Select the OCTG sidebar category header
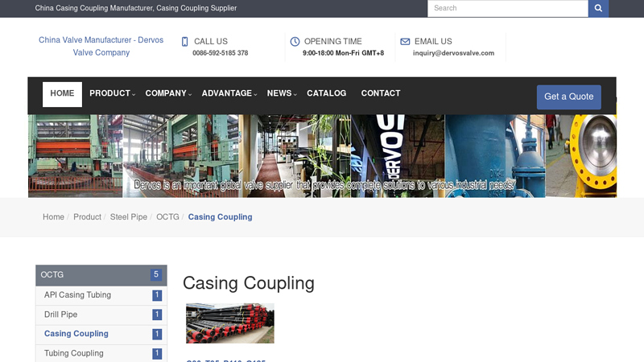 (101, 275)
